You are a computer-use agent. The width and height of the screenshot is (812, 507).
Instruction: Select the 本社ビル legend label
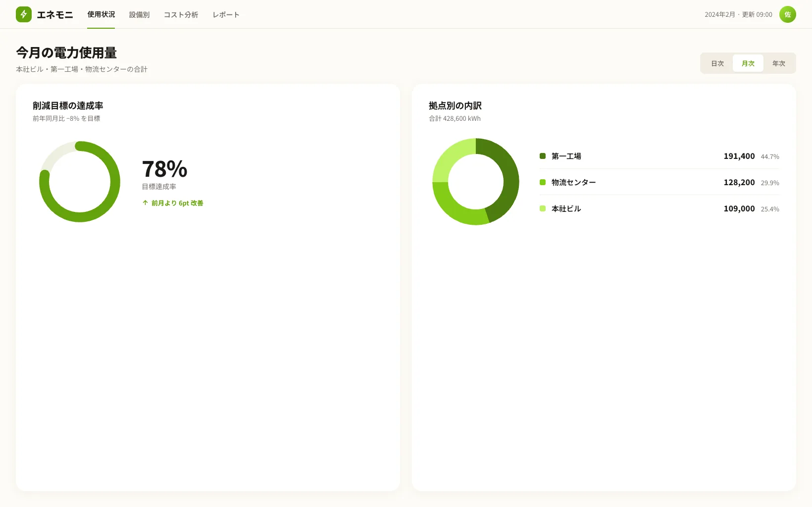click(566, 208)
